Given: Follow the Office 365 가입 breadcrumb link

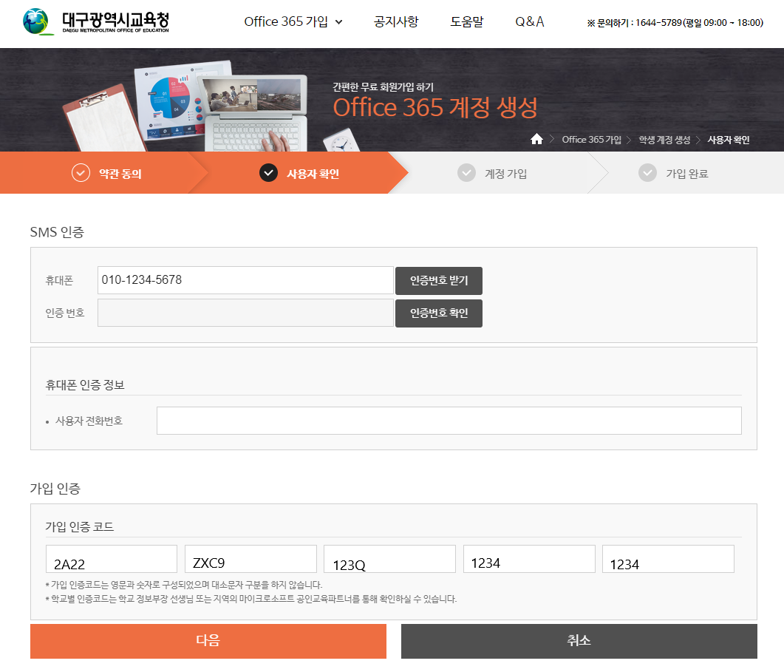Looking at the screenshot, I should tap(591, 140).
